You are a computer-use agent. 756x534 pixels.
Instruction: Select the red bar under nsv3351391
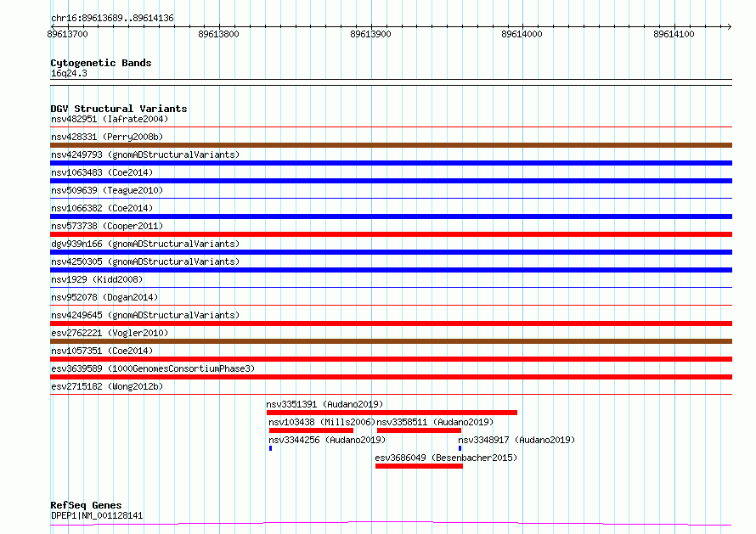click(392, 413)
